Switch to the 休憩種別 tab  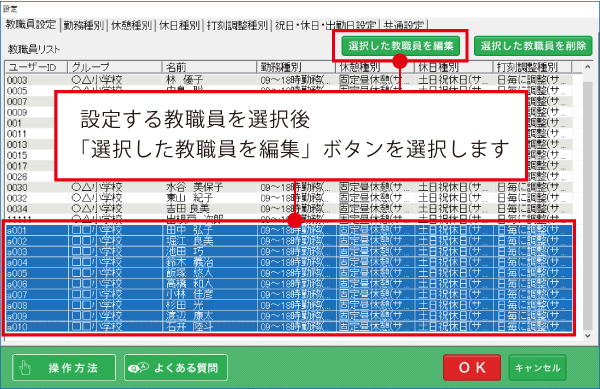[x=131, y=26]
